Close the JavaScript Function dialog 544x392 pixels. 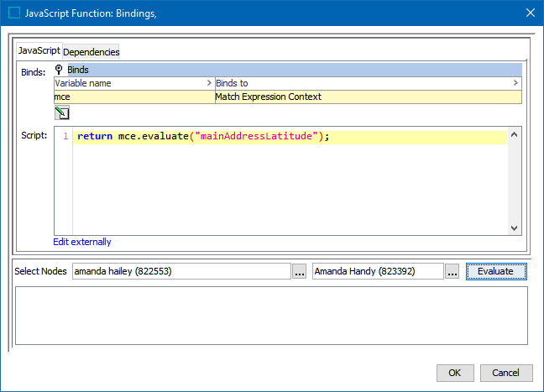(529, 13)
